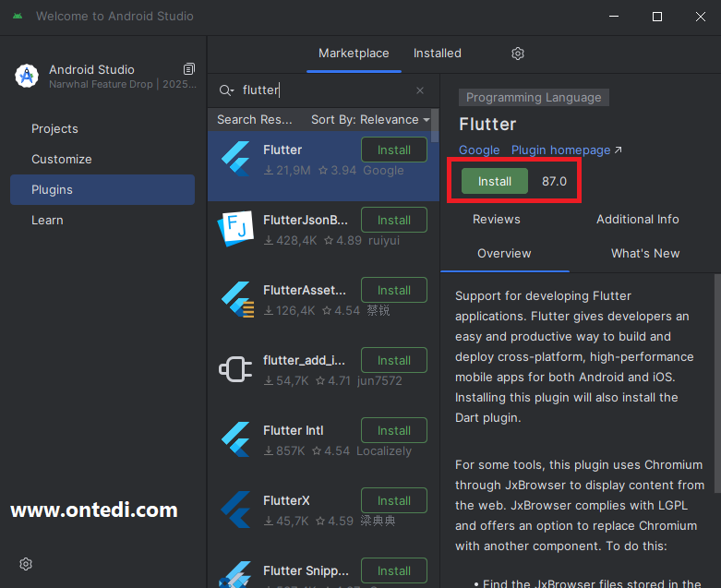
Task: Click the Android icon in title bar
Action: click(x=18, y=16)
